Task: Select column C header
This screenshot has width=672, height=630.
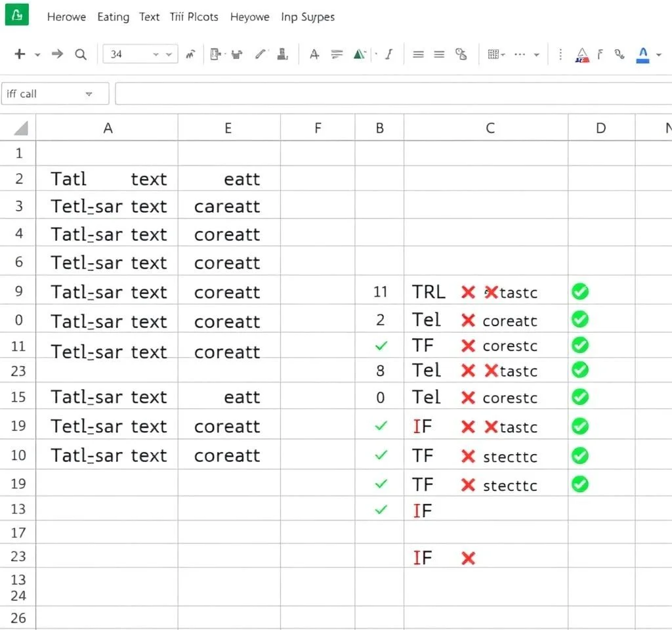Action: (490, 129)
